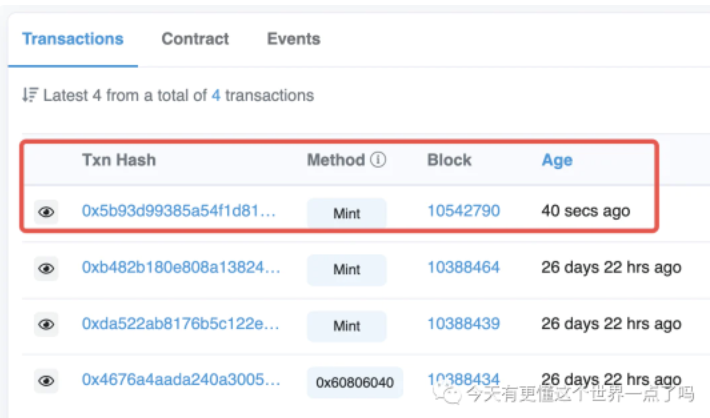Image resolution: width=710 pixels, height=418 pixels.
Task: Open transaction hash 0xda522ab8176b5c122e
Action: [x=180, y=323]
